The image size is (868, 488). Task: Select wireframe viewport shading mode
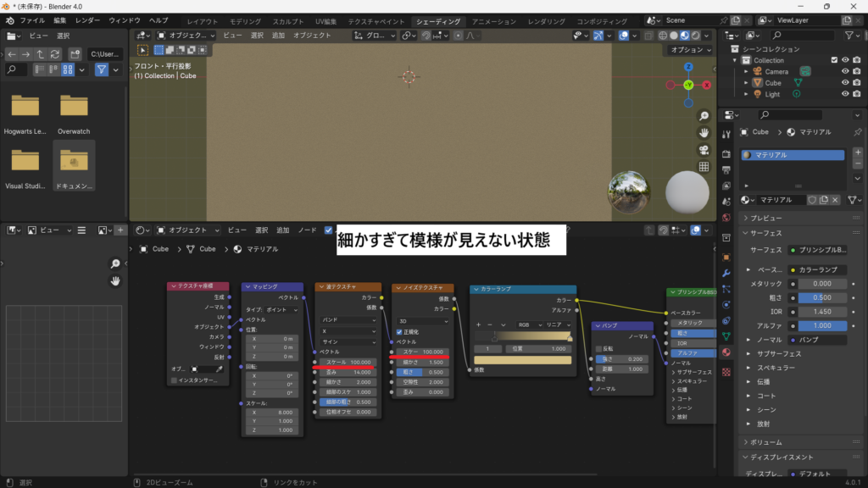[x=663, y=36]
